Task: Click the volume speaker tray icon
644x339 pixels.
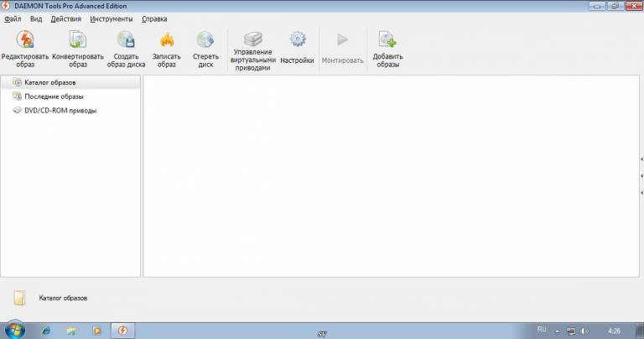Action: point(584,331)
